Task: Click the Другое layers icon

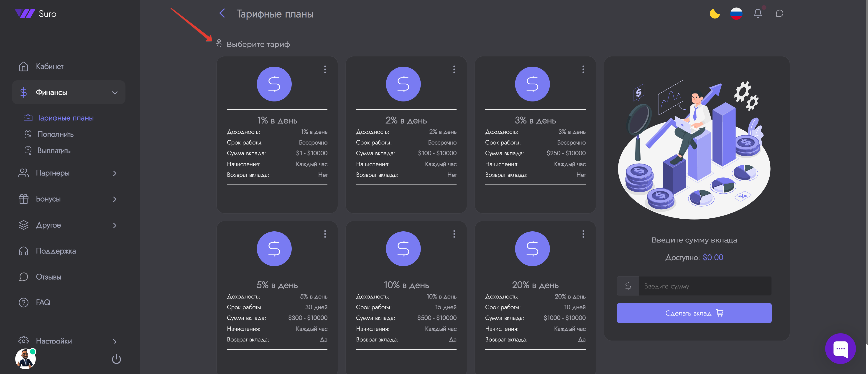Action: tap(23, 225)
